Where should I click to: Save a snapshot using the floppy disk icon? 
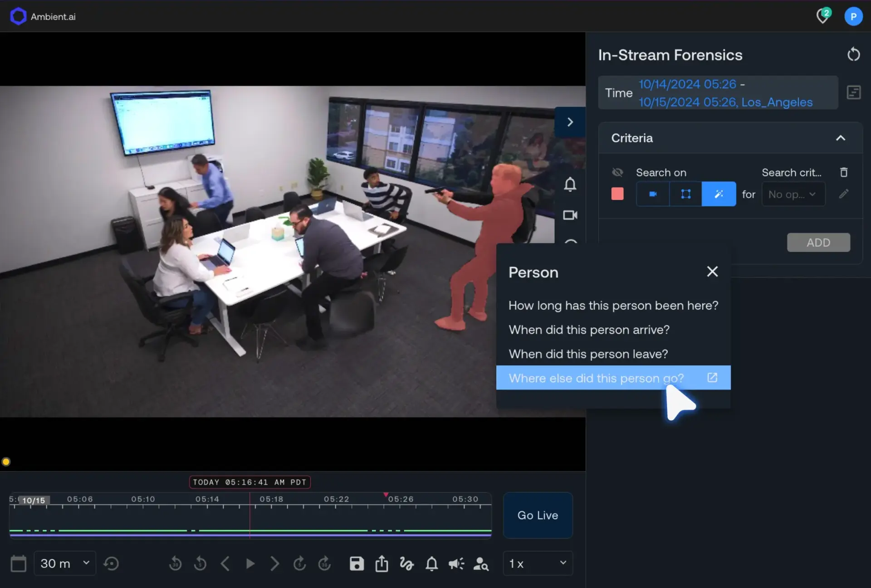(357, 564)
